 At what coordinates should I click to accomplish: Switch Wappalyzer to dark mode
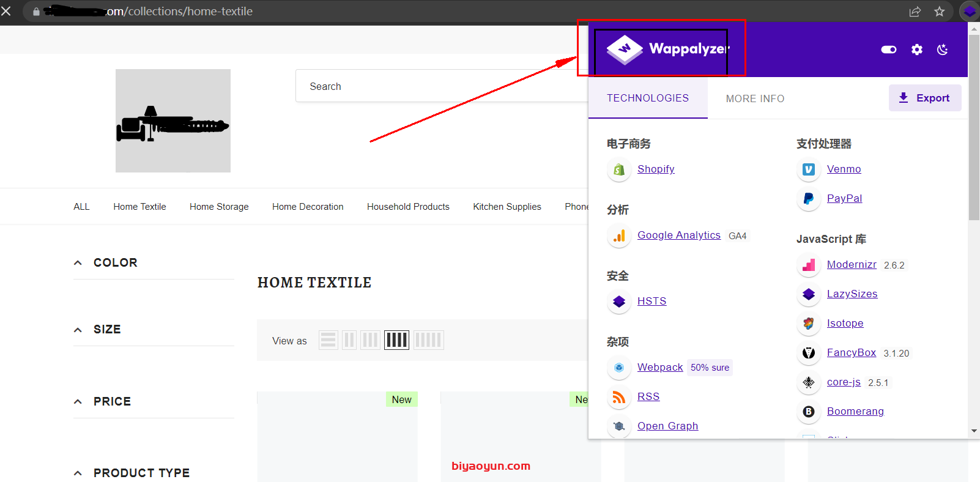tap(943, 50)
